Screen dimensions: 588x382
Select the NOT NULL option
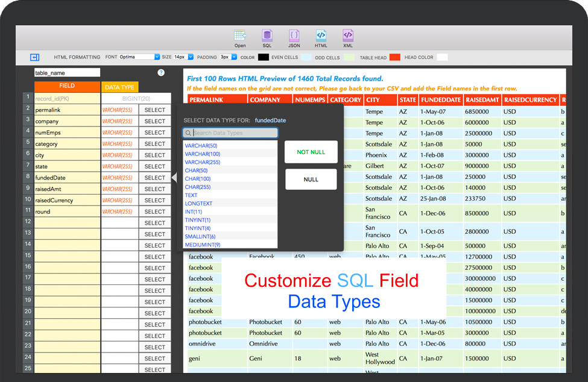[311, 152]
